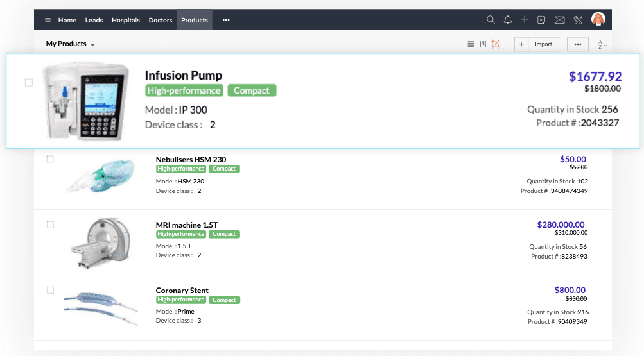Click the Import button
This screenshot has height=356, width=644.
click(543, 44)
